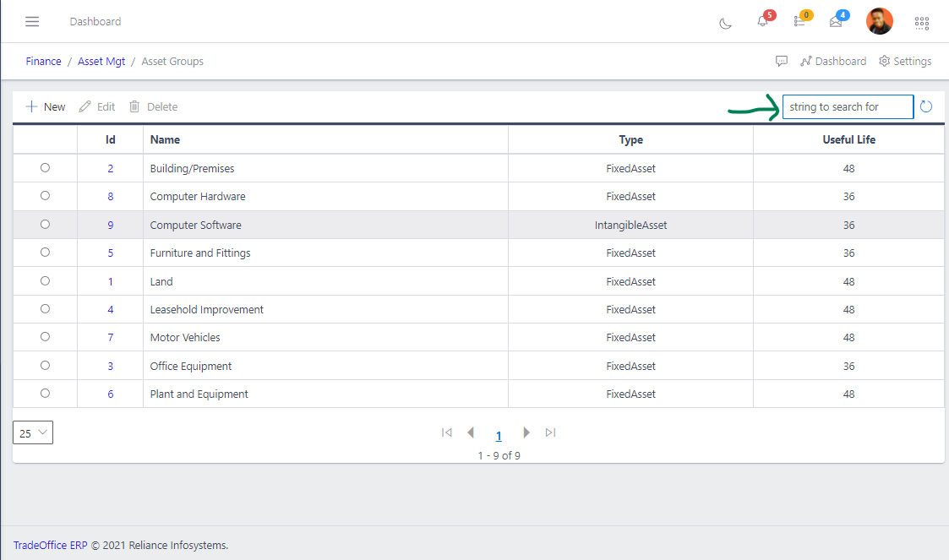Refresh the asset groups list
Screen dimensions: 949x560
coord(926,106)
